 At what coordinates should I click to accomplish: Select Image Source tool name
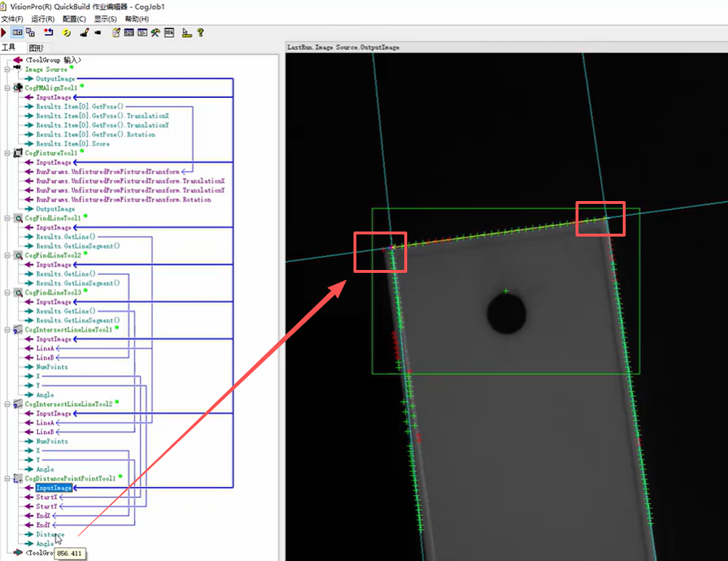(46, 69)
